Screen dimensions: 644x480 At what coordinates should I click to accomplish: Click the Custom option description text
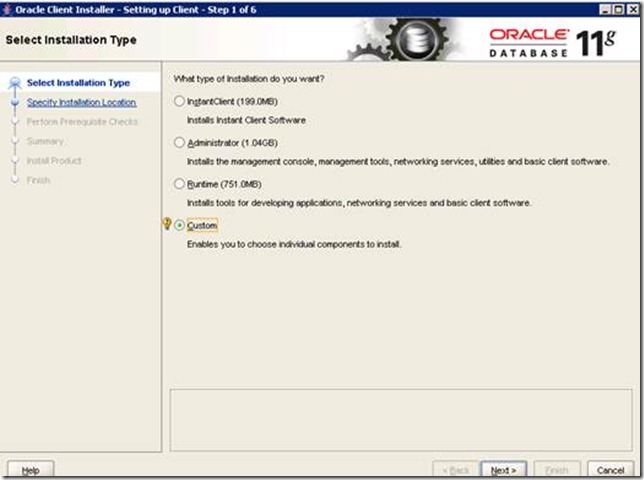click(294, 243)
